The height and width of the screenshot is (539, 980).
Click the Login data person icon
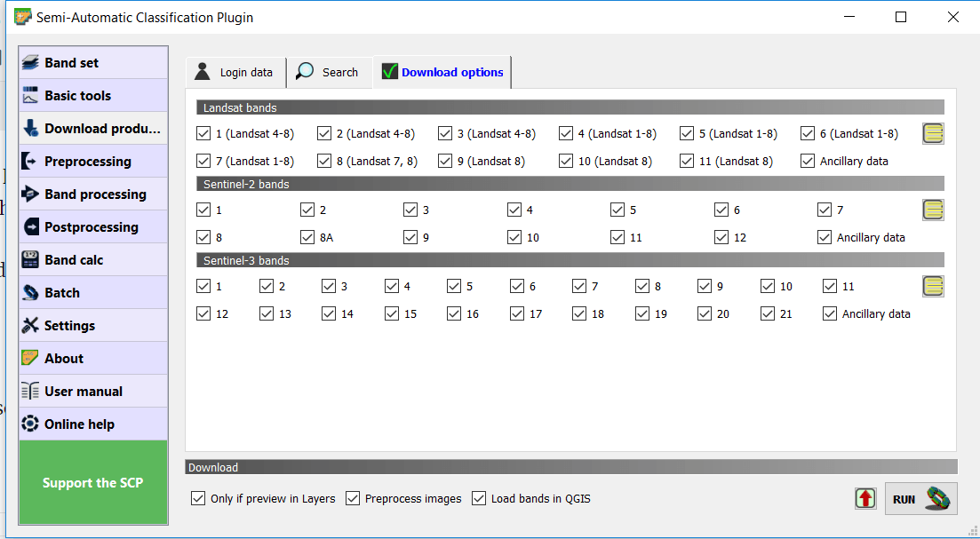click(202, 72)
